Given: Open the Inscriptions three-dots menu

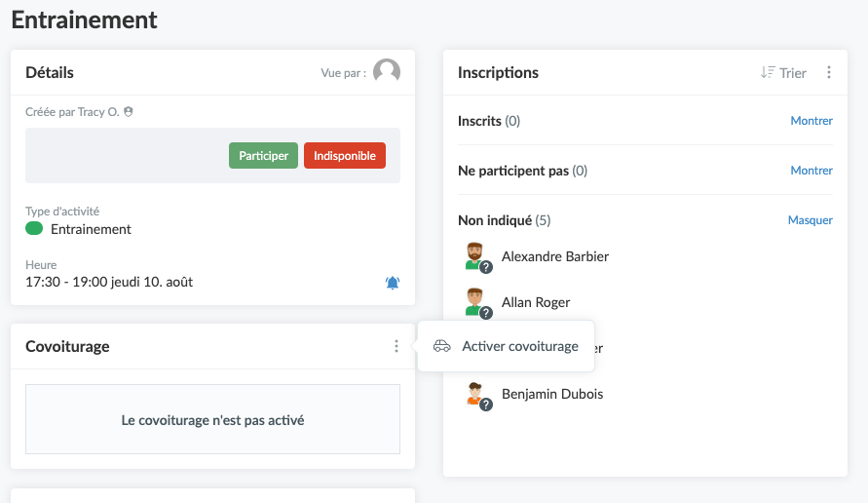Looking at the screenshot, I should [829, 72].
